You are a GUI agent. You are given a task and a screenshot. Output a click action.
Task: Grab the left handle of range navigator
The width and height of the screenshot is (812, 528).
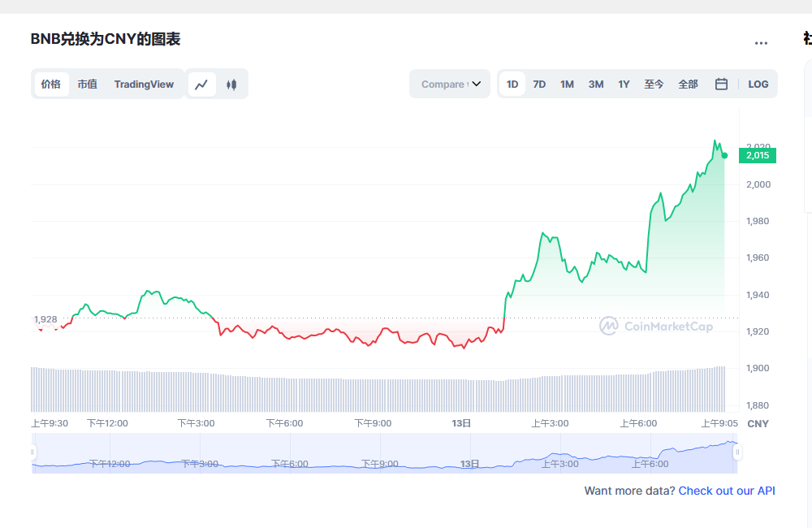33,452
